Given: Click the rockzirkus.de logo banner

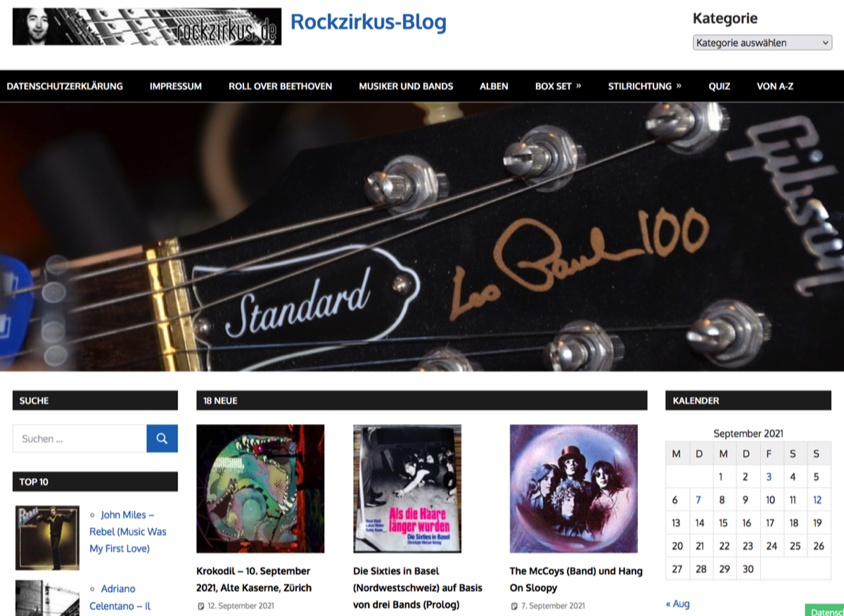Looking at the screenshot, I should (x=147, y=27).
